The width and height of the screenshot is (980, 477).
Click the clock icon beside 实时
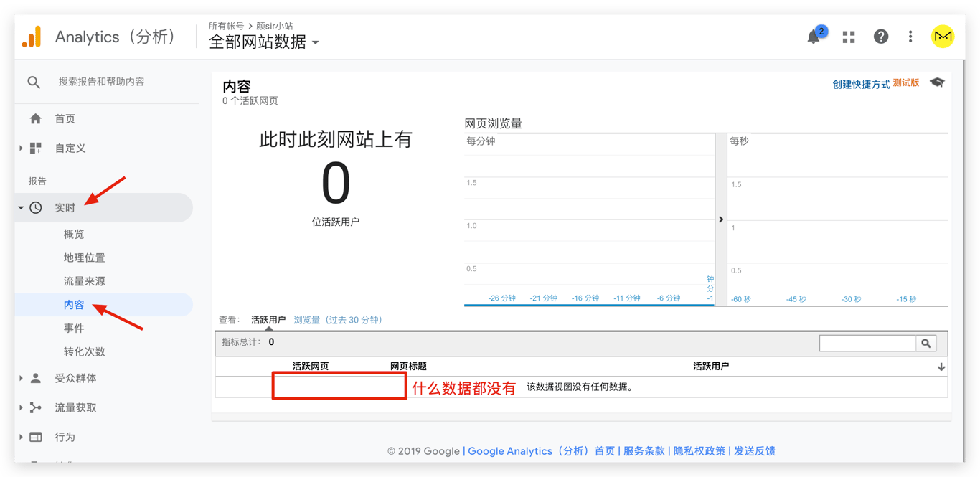[36, 208]
